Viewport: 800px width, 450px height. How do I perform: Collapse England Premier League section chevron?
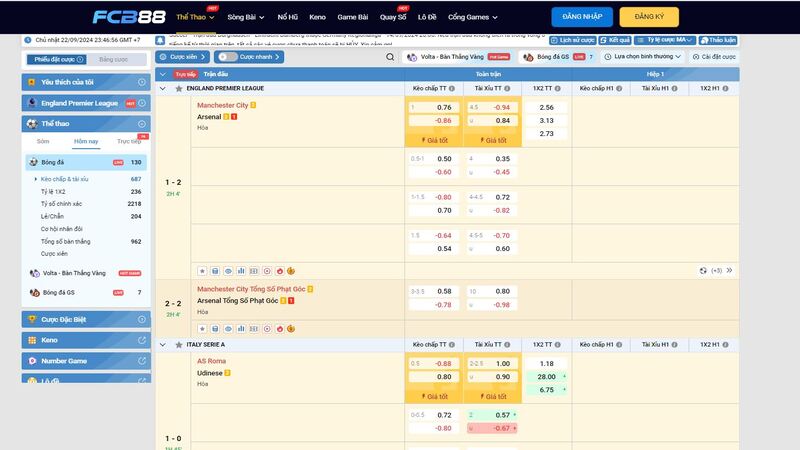(163, 89)
